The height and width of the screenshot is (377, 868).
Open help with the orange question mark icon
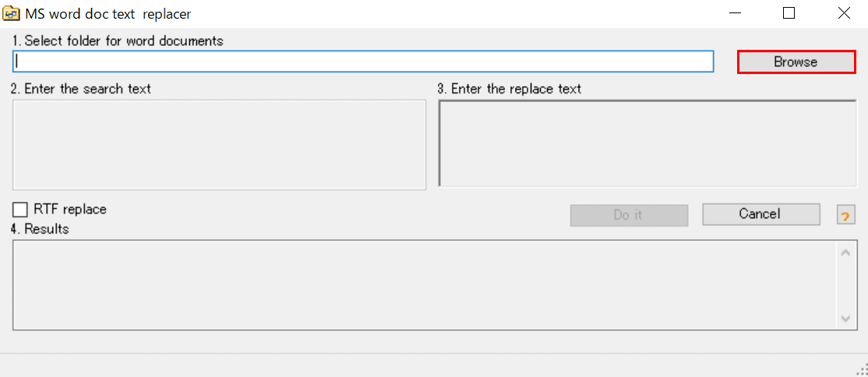point(846,214)
